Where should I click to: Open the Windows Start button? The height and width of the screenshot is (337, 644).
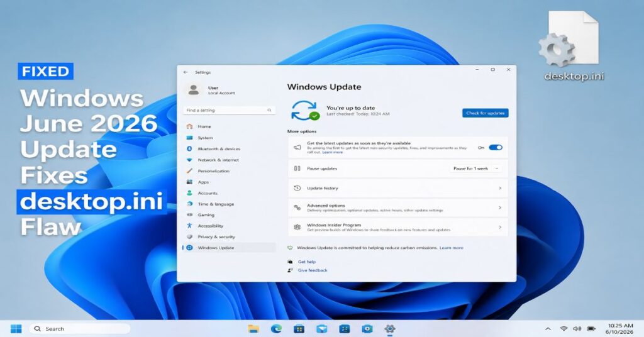[16, 329]
